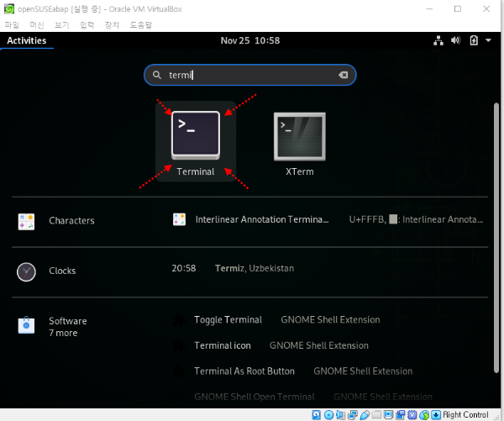Viewport: 504px width, 421px height.
Task: Click GNOME Shell Extension label beside Terminal icon
Action: click(x=319, y=345)
